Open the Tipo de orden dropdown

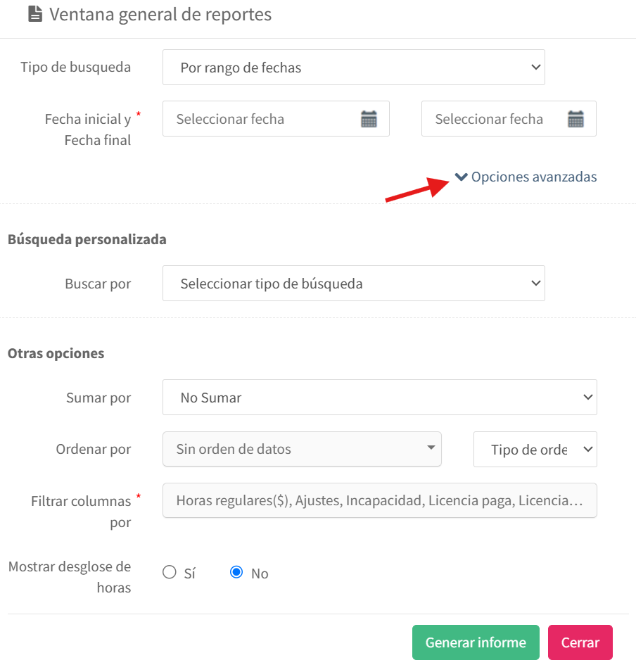pyautogui.click(x=535, y=449)
